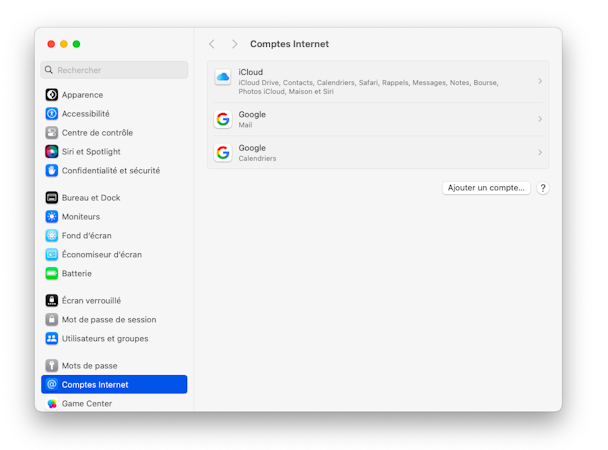The height and width of the screenshot is (450, 608).
Task: Click the Batterie green icon
Action: (x=52, y=274)
